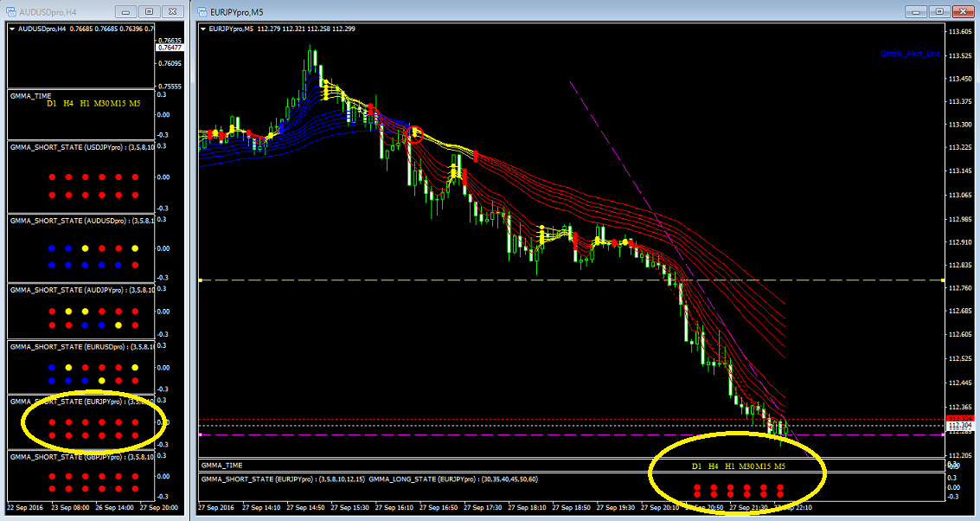
Task: Click the H4 timeframe label in AUDUSDpro window
Action: [x=68, y=104]
